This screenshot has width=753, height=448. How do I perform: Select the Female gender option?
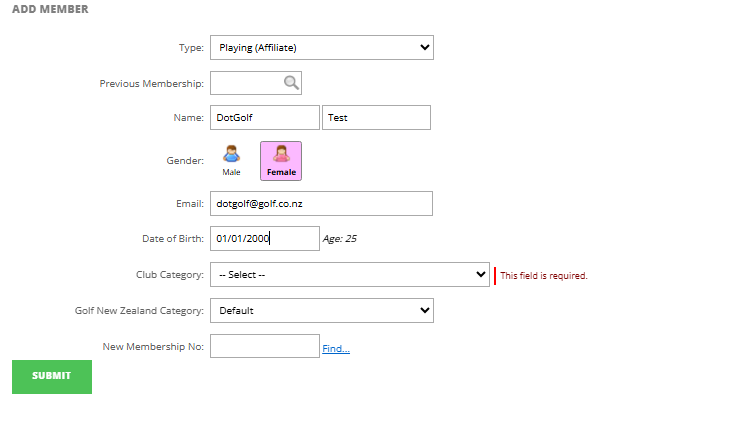pyautogui.click(x=281, y=160)
